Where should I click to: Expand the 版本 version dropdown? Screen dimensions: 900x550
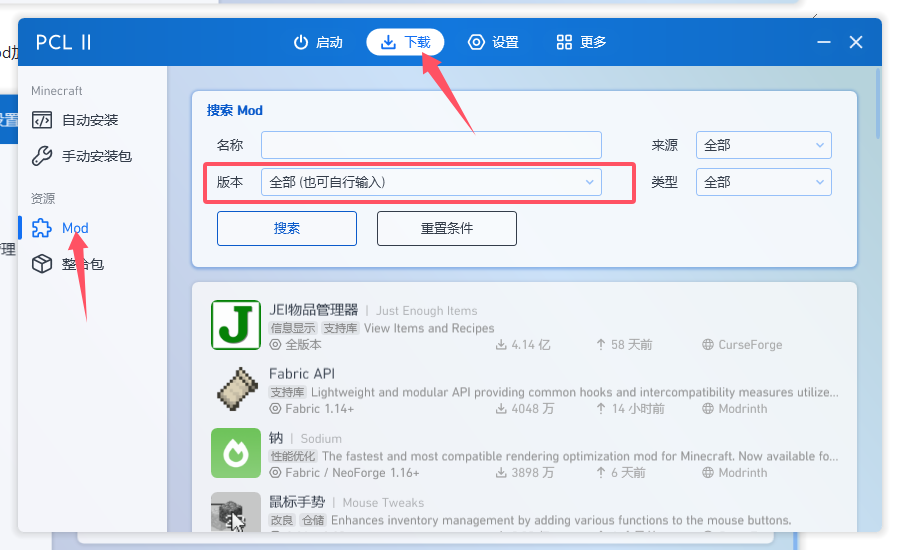(431, 182)
